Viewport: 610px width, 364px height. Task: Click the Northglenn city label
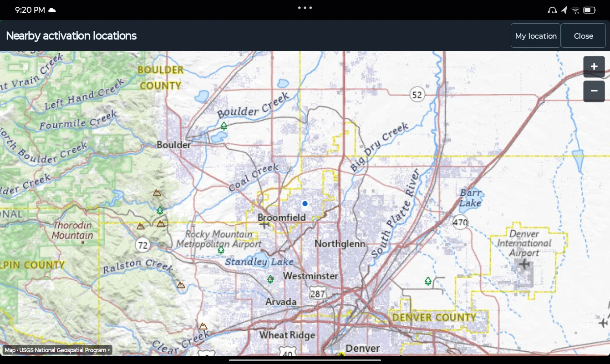(340, 244)
